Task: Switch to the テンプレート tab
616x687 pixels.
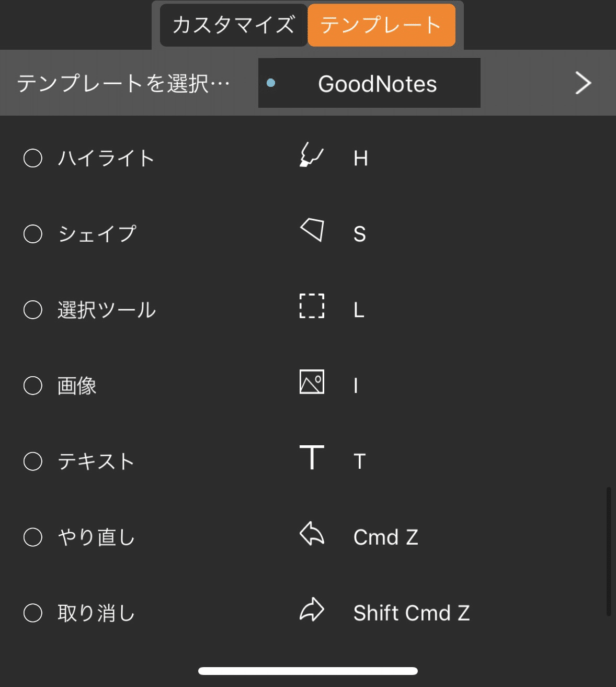Action: pos(382,25)
